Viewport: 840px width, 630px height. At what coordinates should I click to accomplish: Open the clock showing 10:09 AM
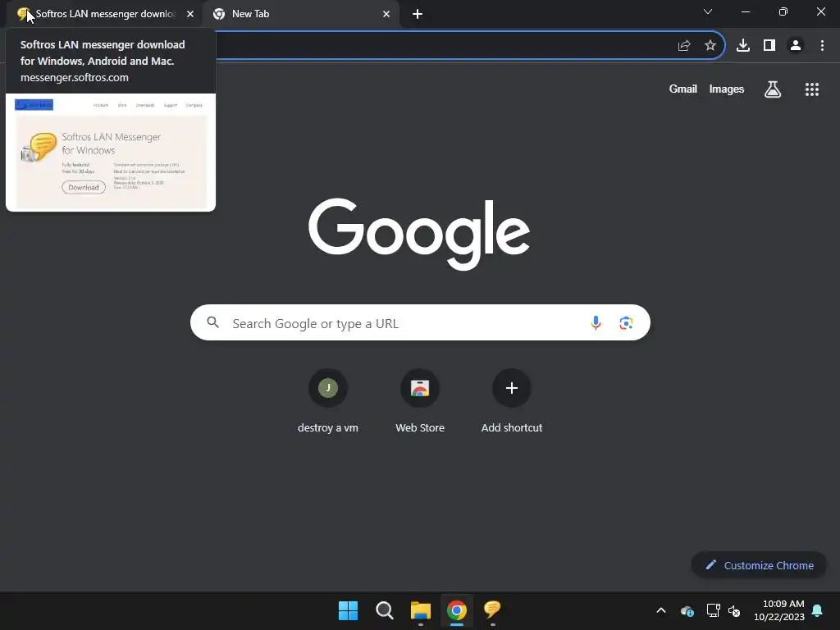click(779, 610)
